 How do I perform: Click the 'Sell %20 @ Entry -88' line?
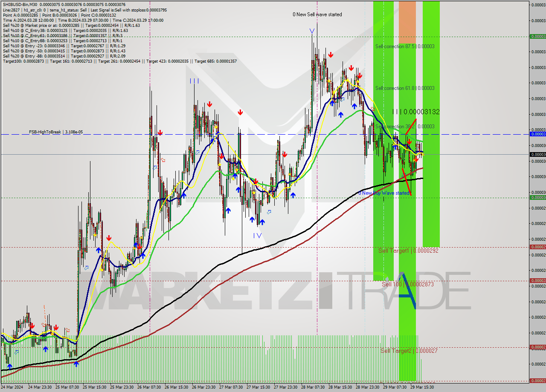tap(64, 56)
